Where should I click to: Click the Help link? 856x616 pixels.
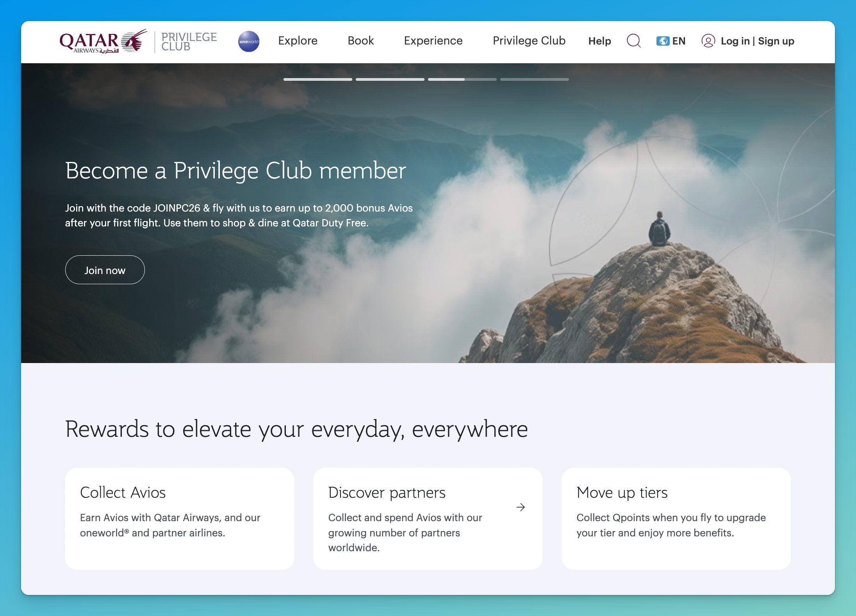tap(599, 41)
